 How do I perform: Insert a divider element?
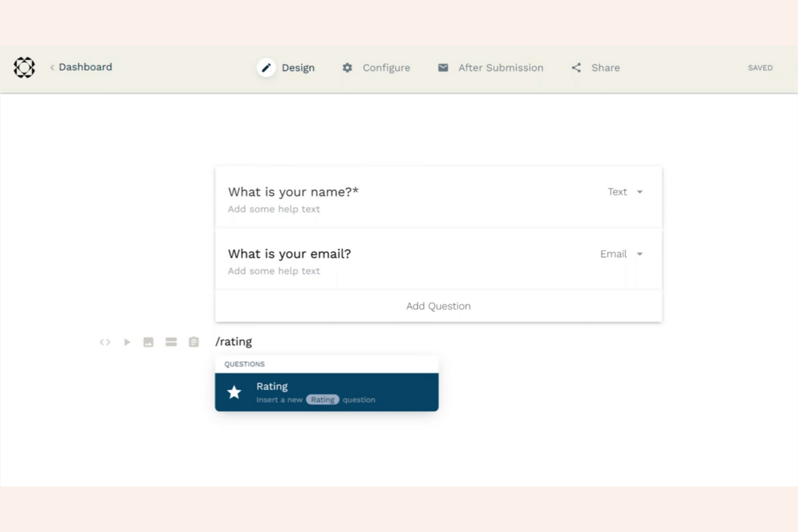[171, 342]
